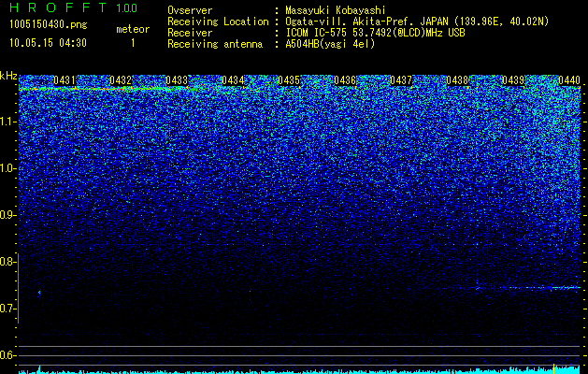Click the ICOM IC-575 receiver text
Viewport: 588px width, 374px height.
click(375, 33)
